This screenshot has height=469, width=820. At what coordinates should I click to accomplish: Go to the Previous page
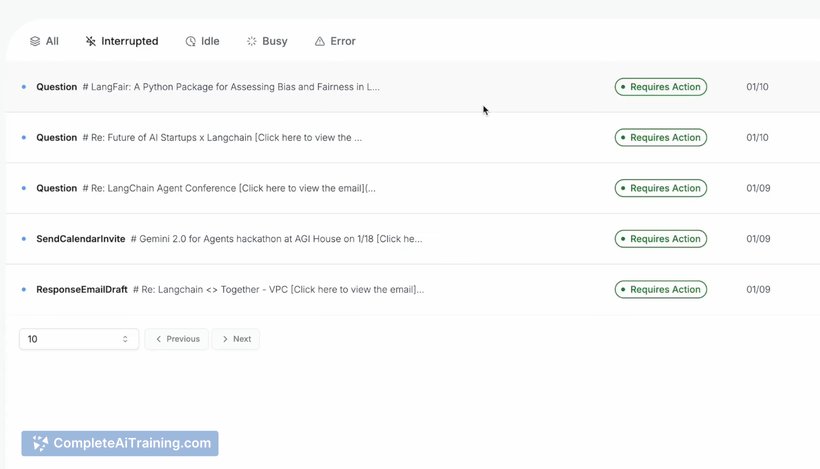pyautogui.click(x=177, y=339)
